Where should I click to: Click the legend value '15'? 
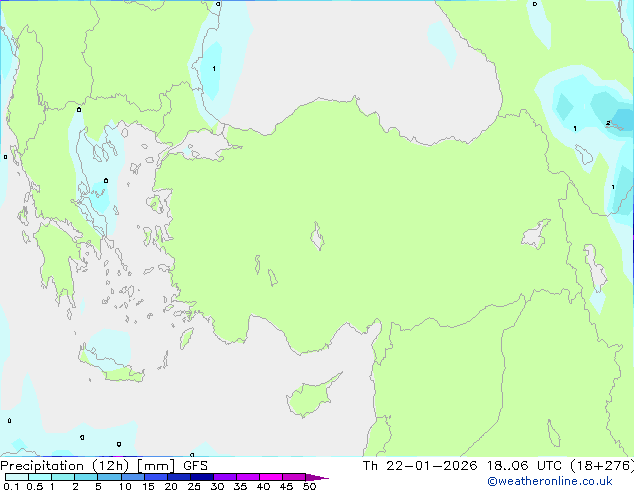click(148, 486)
